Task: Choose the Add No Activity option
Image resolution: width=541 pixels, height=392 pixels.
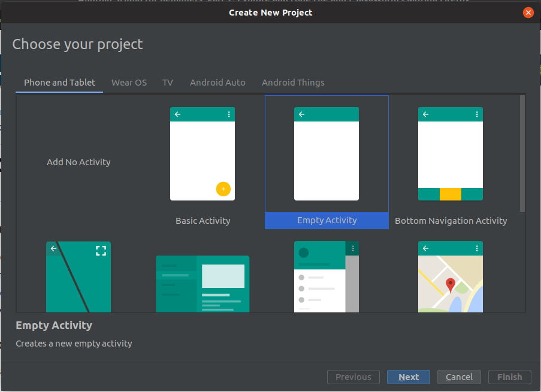Action: point(78,162)
